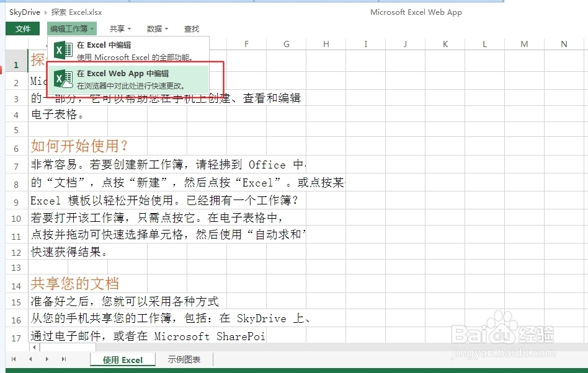This screenshot has height=373, width=588.
Task: Select column L header
Action: 485,44
